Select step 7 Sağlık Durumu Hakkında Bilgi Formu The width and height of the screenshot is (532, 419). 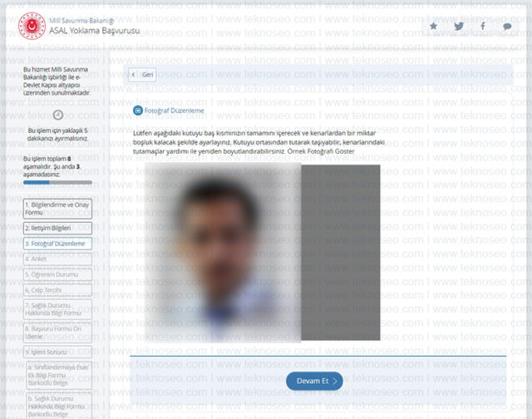(57, 309)
